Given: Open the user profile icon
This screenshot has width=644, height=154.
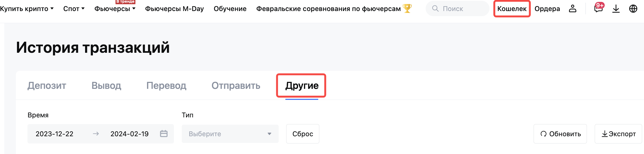Looking at the screenshot, I should pyautogui.click(x=573, y=9).
